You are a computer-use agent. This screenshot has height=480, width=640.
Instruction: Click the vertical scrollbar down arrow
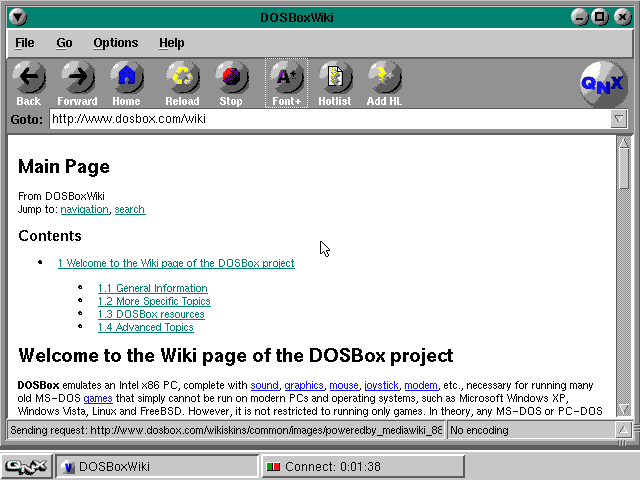tap(624, 409)
